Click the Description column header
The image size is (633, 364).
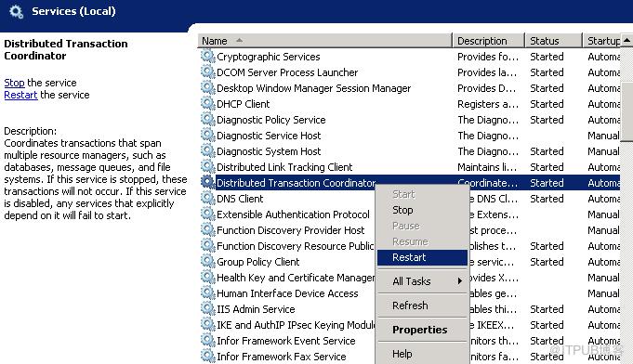pyautogui.click(x=489, y=41)
